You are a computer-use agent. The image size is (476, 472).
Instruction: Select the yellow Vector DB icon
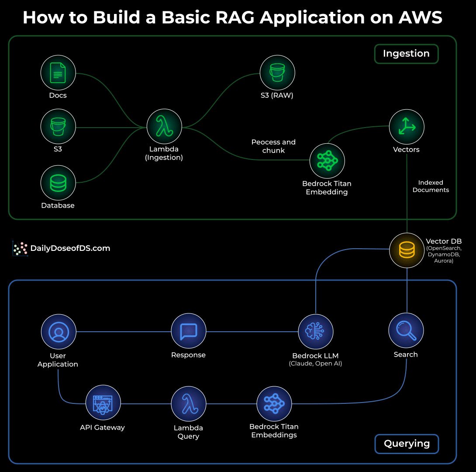[407, 250]
